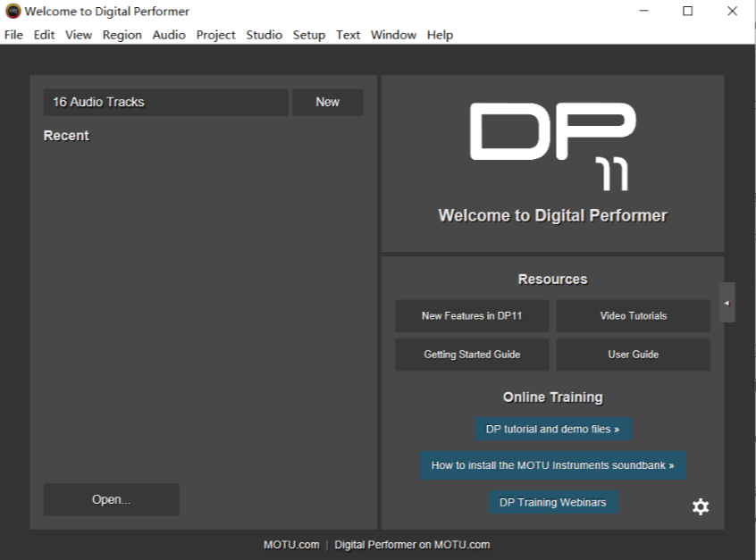The image size is (756, 560).
Task: Open the User Guide
Action: pyautogui.click(x=633, y=355)
